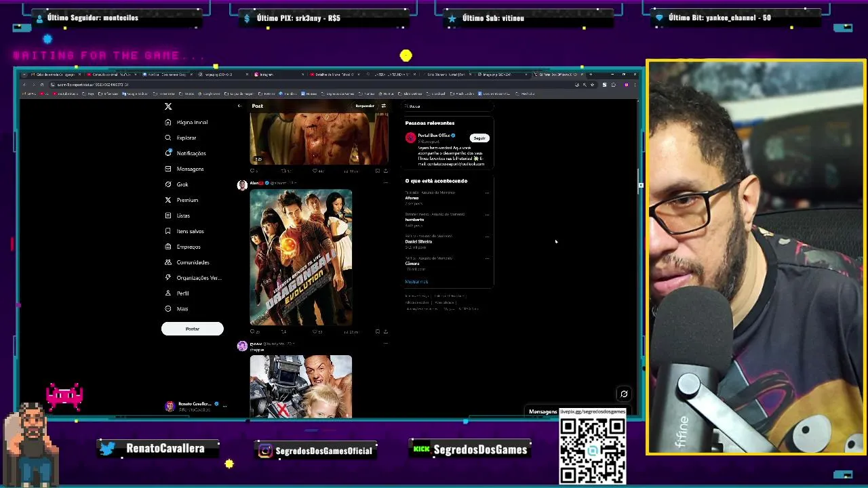
Task: Open Premium X icon in sidebar
Action: pos(168,200)
